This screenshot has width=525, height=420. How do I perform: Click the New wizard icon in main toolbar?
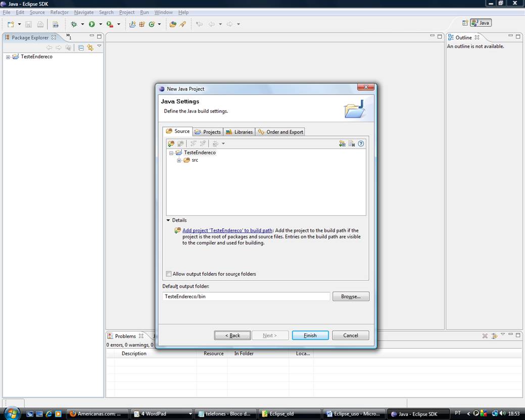(11, 24)
